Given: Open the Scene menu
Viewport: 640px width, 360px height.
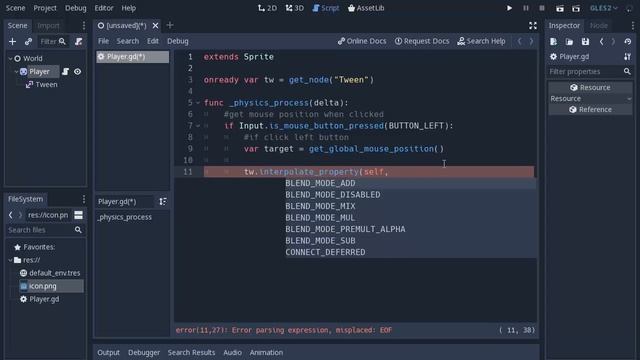Looking at the screenshot, I should [16, 8].
